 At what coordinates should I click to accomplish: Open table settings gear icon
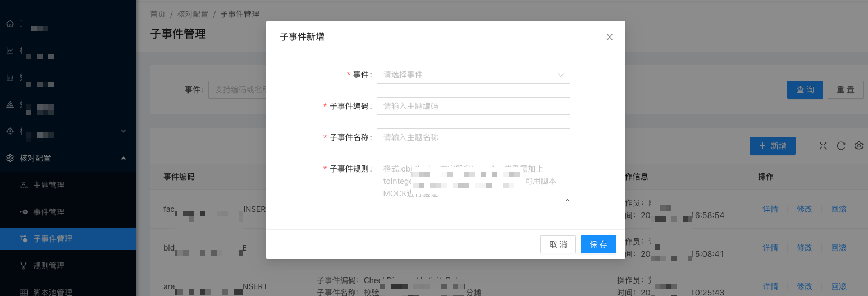(859, 146)
